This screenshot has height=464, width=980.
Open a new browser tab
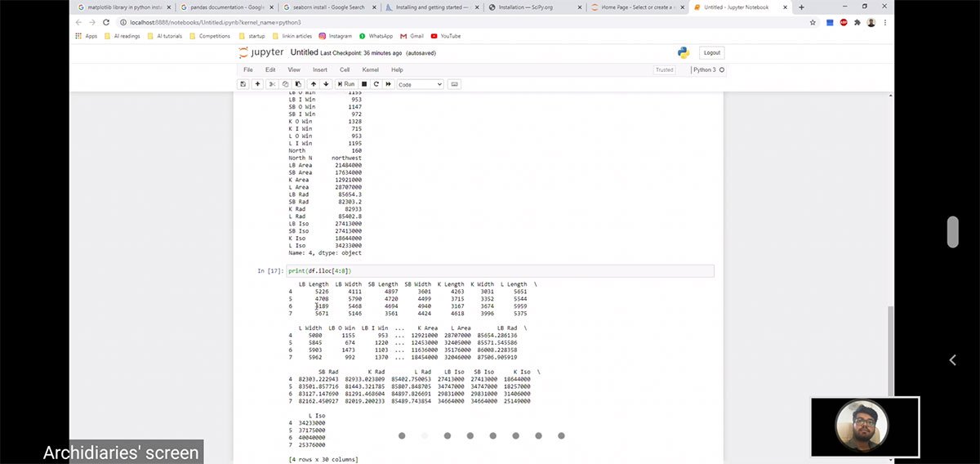pos(801,7)
